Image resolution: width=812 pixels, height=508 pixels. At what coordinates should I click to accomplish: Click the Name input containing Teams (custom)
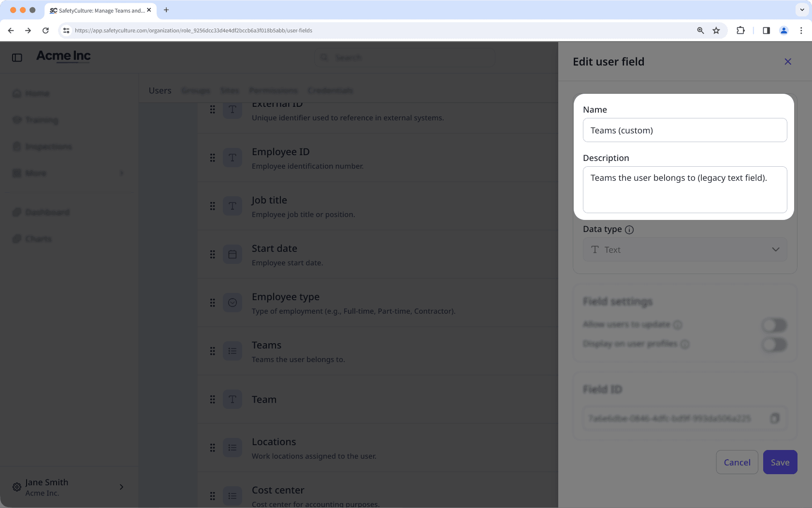pyautogui.click(x=684, y=130)
